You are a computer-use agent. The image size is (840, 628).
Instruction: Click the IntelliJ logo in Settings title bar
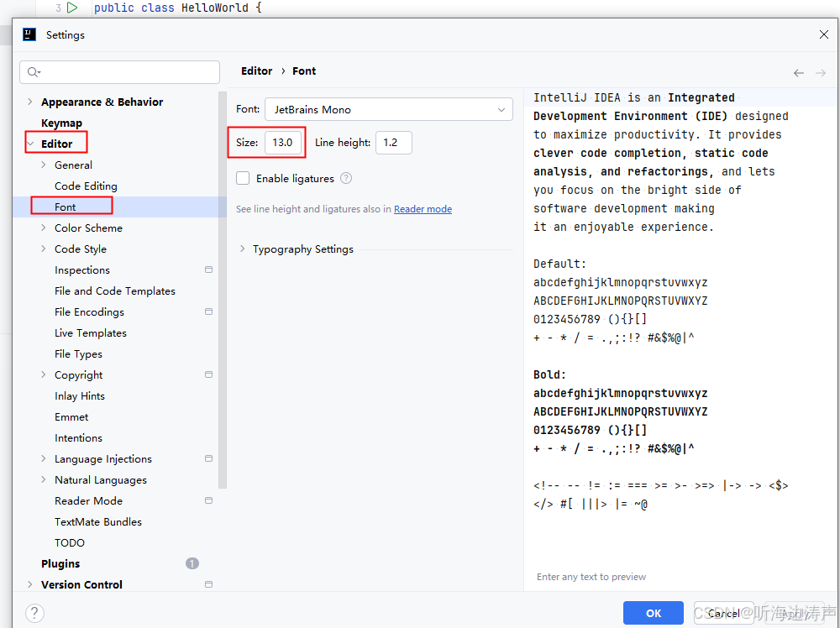(29, 34)
